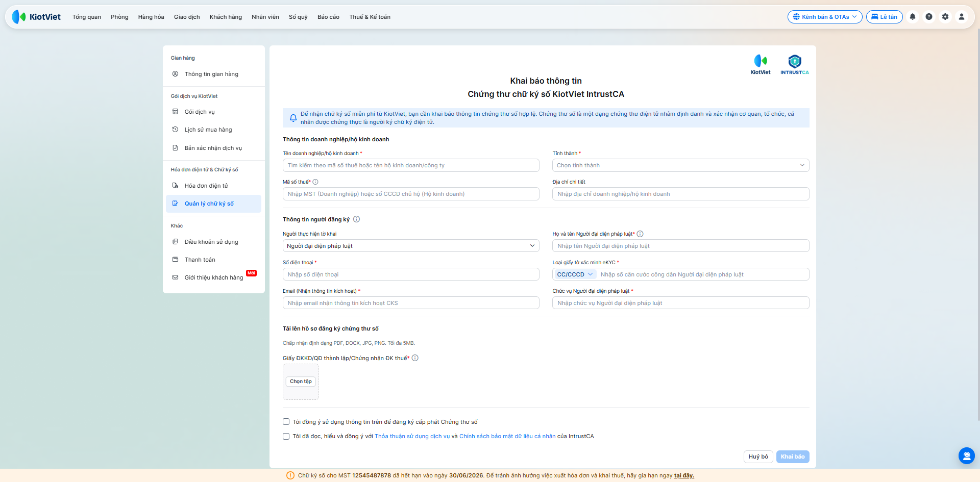Click the KiotViet logo in the navbar
Screen dimensions: 980x482
point(36,17)
